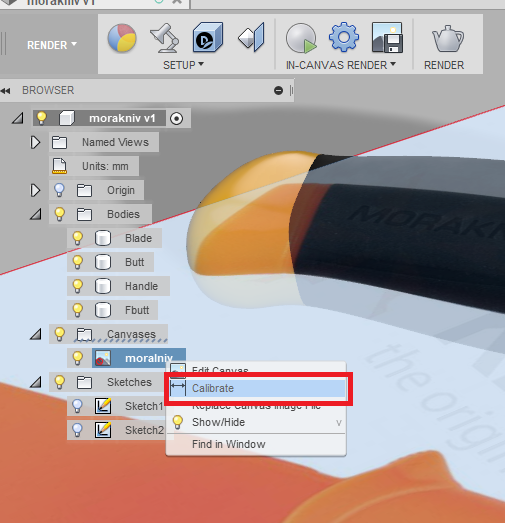Hide the Fbutt body via lightbulb
Viewport: 505px width, 523px height.
(77, 310)
